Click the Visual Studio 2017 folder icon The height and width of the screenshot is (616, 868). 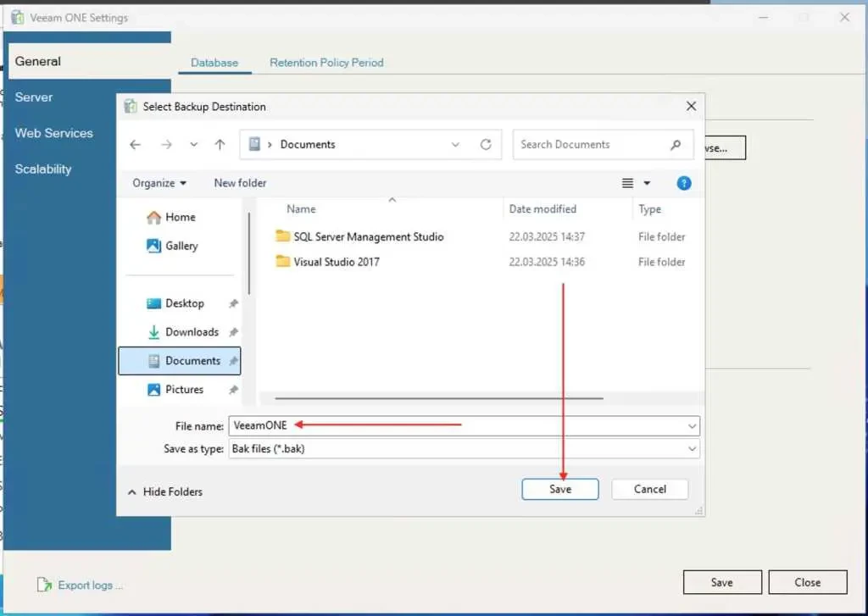pos(283,261)
